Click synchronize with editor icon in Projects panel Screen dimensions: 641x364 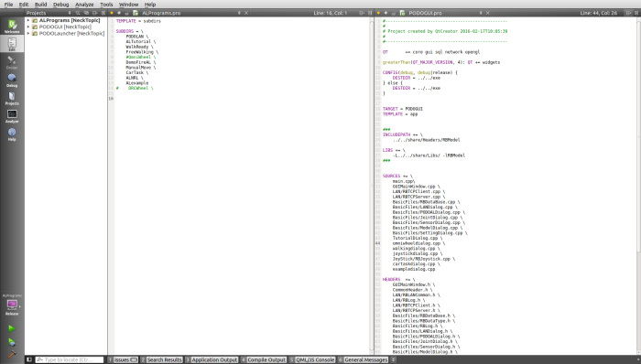(86, 13)
